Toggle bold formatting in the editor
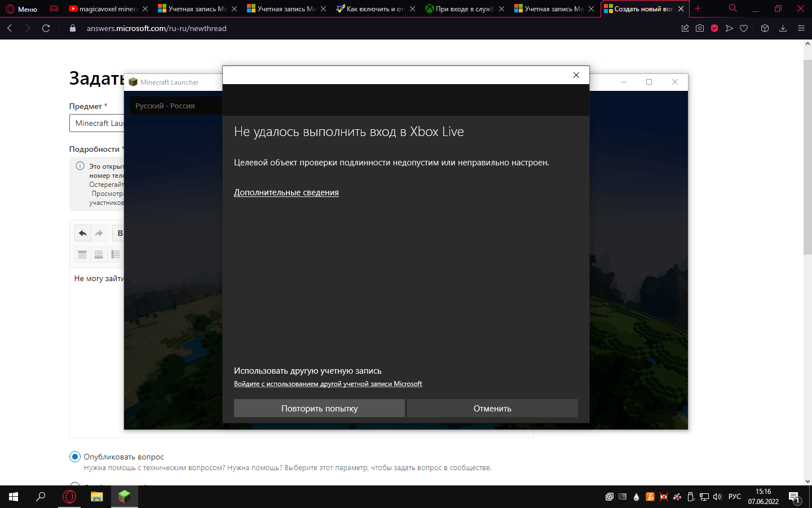 tap(119, 233)
